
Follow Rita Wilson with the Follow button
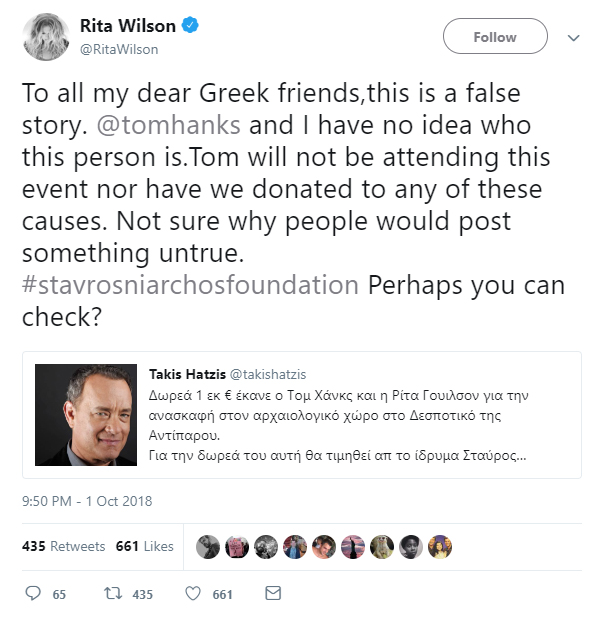click(495, 36)
